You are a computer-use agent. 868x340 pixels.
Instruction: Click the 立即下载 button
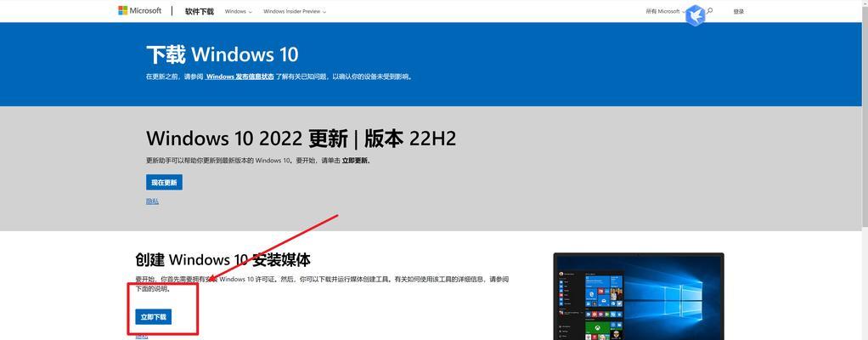click(154, 317)
